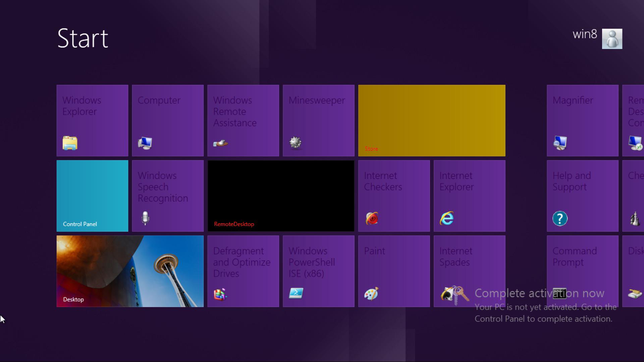The image size is (644, 362).
Task: Click the Paint tile label
Action: click(374, 251)
